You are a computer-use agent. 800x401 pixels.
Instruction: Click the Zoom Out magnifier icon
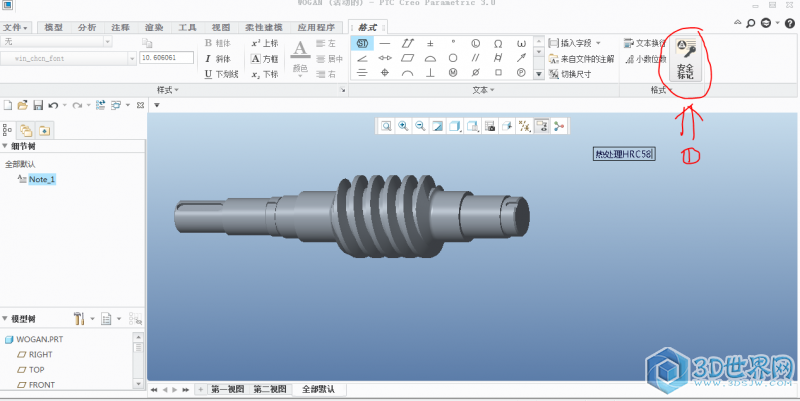click(x=420, y=126)
